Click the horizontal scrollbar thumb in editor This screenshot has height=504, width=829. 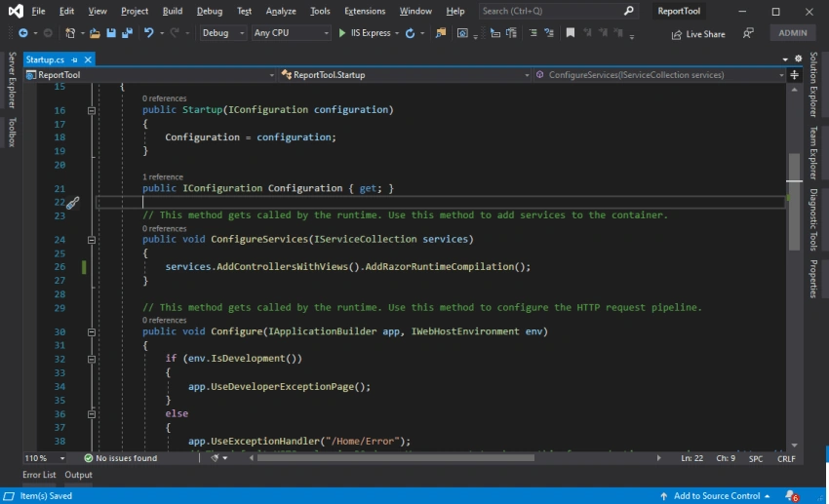point(395,458)
